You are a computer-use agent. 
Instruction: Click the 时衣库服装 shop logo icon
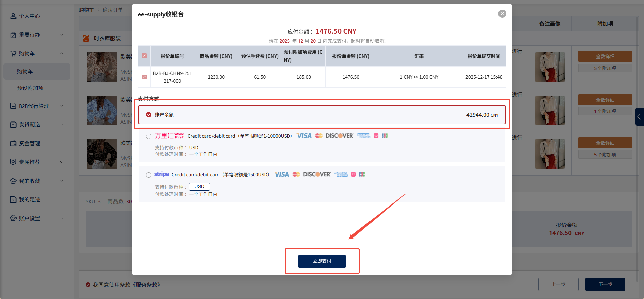(86, 38)
